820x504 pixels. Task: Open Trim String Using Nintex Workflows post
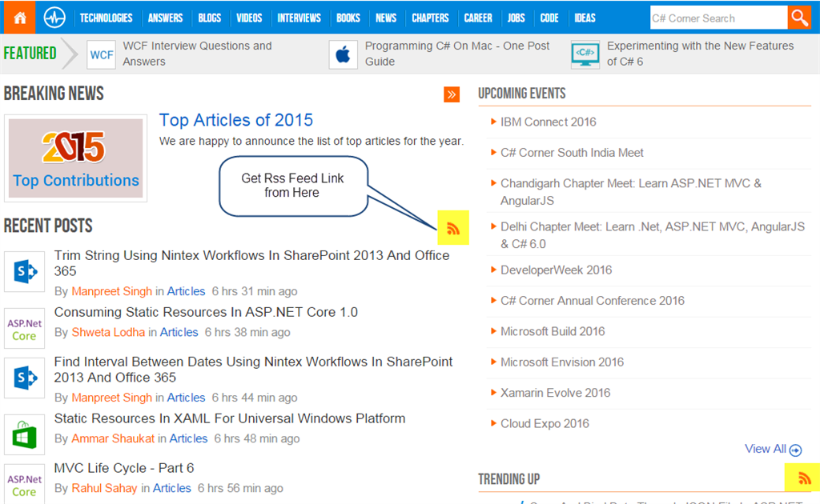pyautogui.click(x=251, y=263)
